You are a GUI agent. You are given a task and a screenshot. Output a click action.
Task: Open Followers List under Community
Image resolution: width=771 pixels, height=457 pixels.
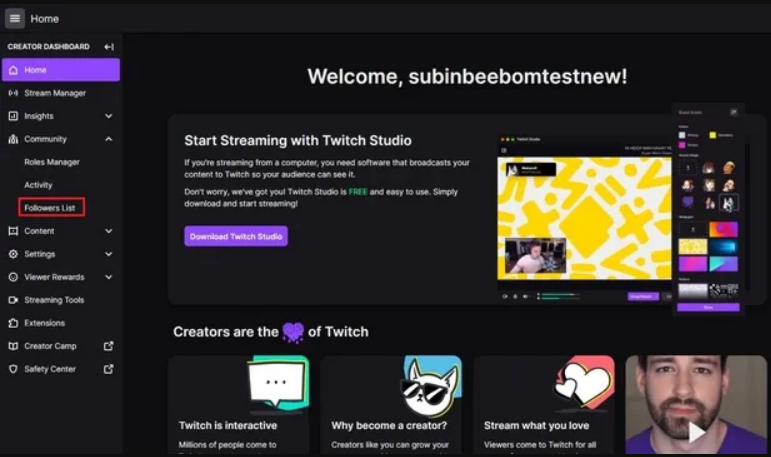[x=50, y=208]
